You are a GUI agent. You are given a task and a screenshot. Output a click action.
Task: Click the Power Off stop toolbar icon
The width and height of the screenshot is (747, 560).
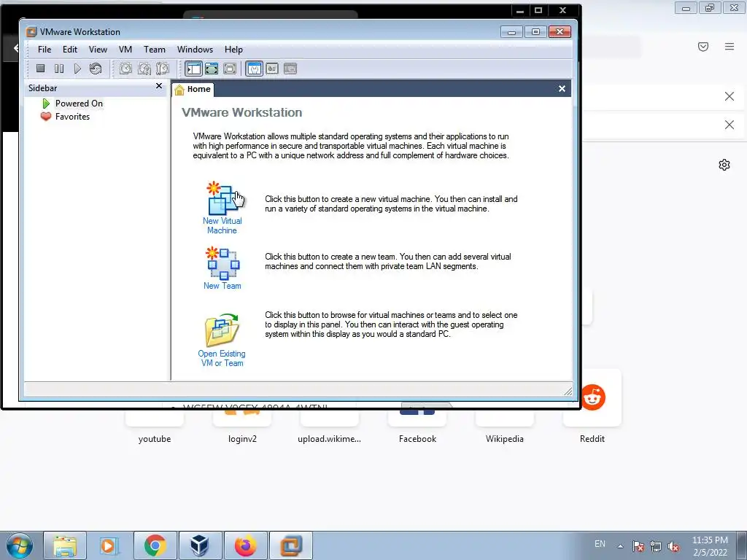[x=41, y=69]
